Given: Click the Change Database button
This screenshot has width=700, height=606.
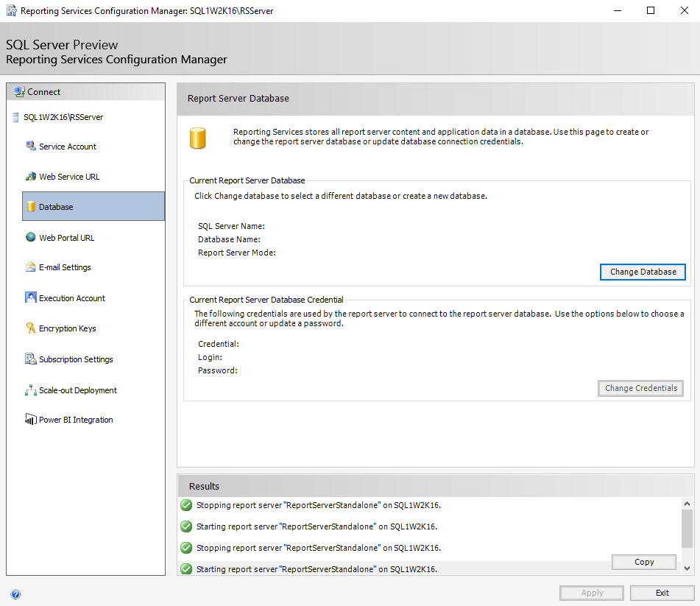Looking at the screenshot, I should (x=643, y=272).
